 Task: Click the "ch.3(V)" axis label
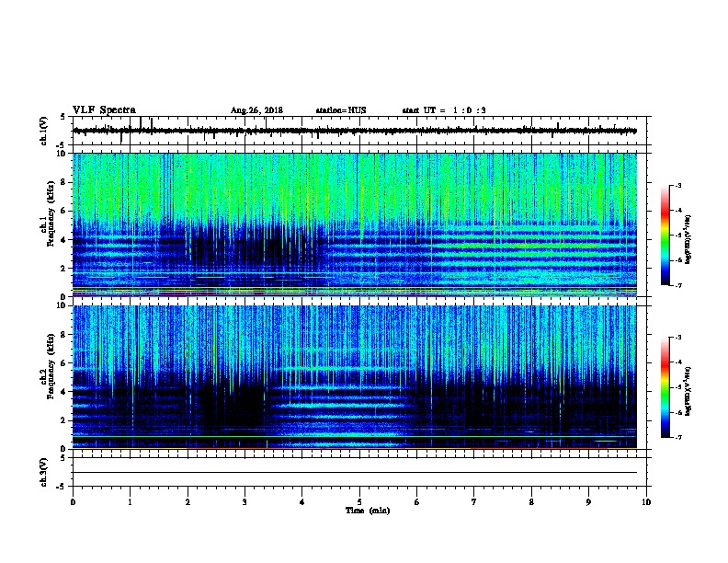[44, 473]
